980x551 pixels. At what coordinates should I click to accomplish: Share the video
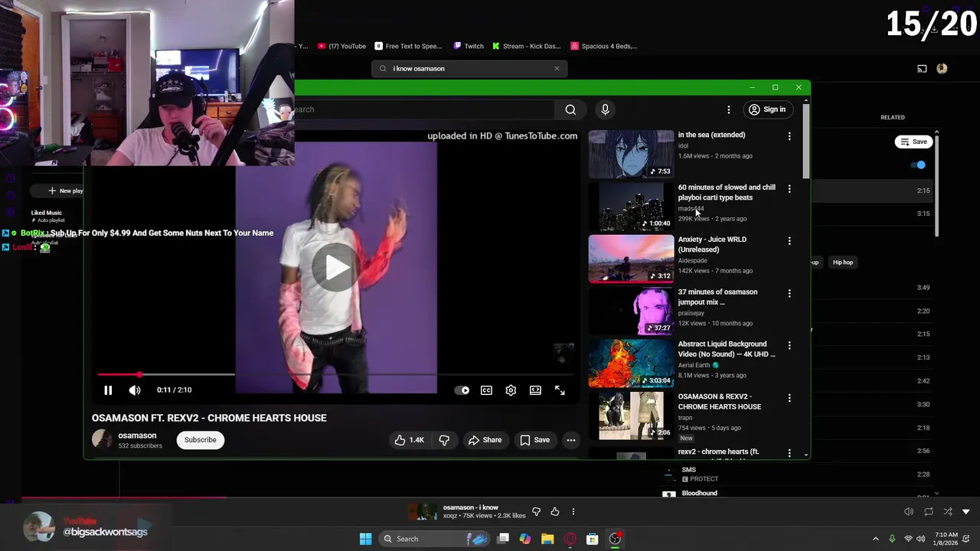click(485, 440)
